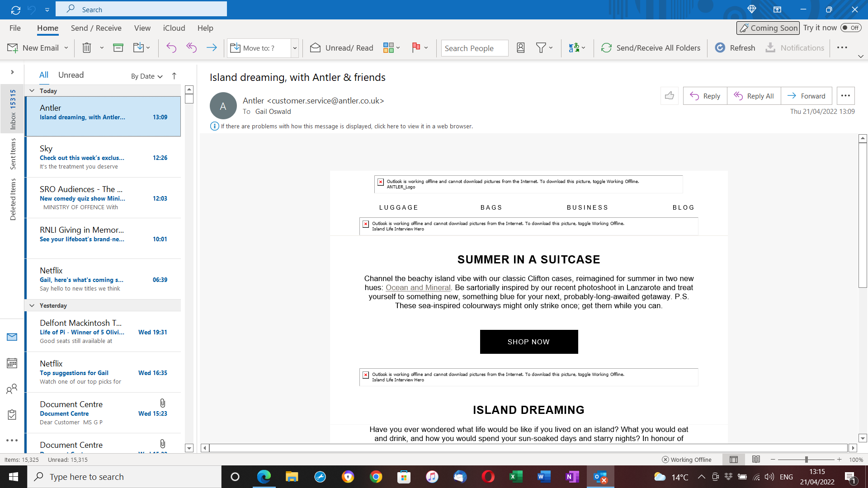Open the By Date sort dropdown
This screenshot has width=868, height=488.
tap(146, 76)
